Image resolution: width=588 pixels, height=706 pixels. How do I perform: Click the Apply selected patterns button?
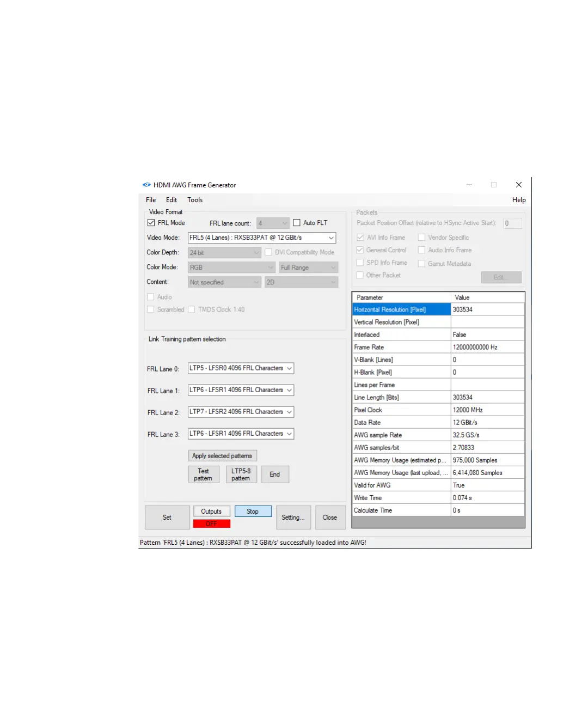(x=222, y=456)
